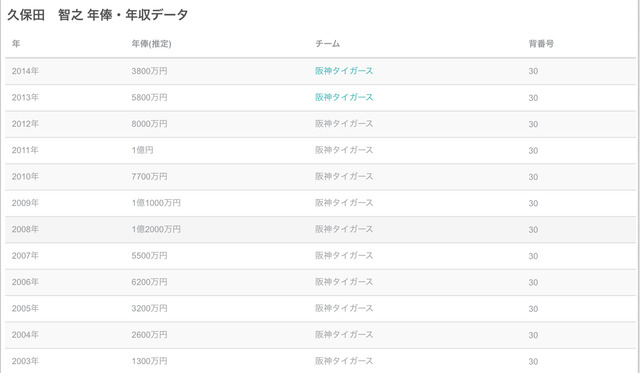Open the 阪神タイガース link in the 2014年 row
This screenshot has width=640, height=373.
[344, 71]
